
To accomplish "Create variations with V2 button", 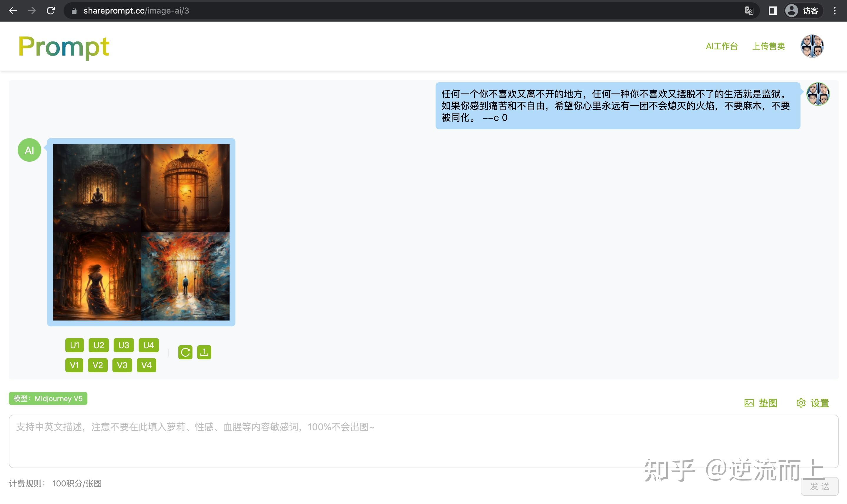I will point(97,365).
